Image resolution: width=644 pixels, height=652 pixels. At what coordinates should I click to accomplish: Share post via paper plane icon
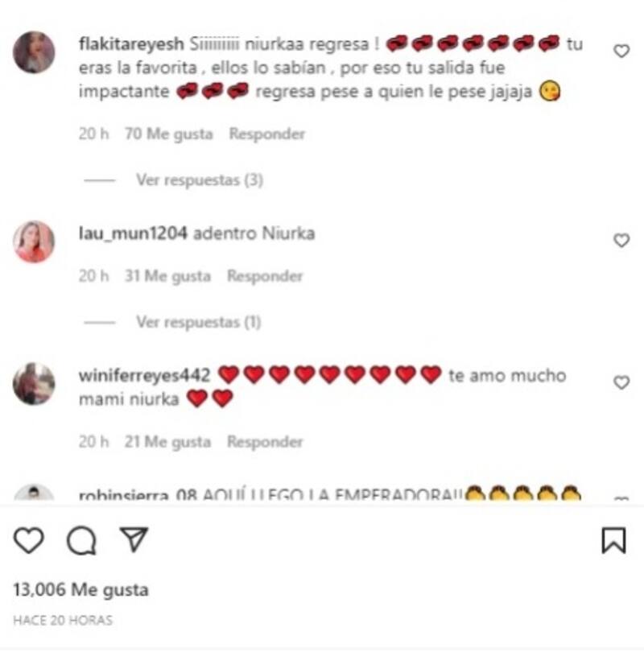pos(134,539)
